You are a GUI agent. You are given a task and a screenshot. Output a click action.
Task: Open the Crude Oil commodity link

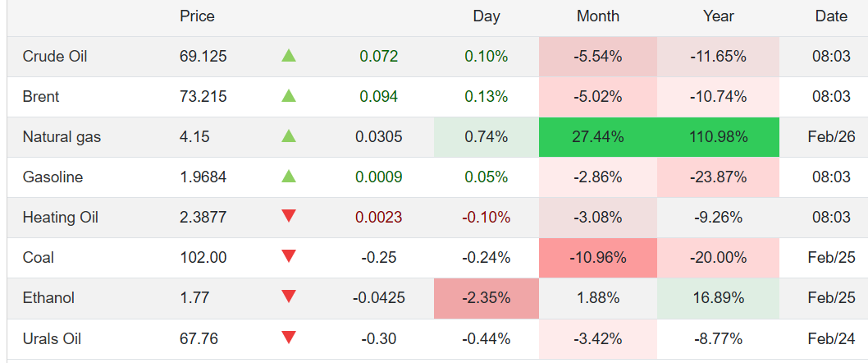[55, 57]
